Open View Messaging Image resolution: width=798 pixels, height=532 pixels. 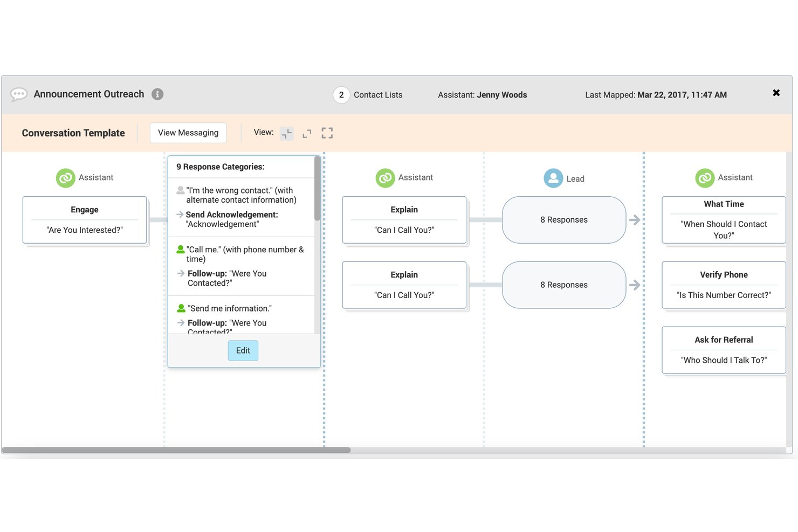pyautogui.click(x=188, y=133)
